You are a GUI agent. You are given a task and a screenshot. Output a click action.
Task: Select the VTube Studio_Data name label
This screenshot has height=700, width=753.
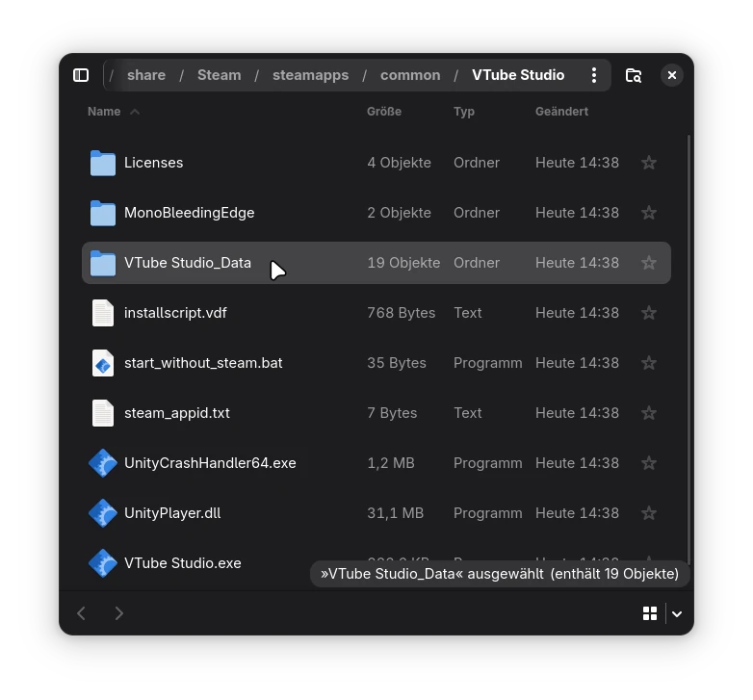coord(188,263)
